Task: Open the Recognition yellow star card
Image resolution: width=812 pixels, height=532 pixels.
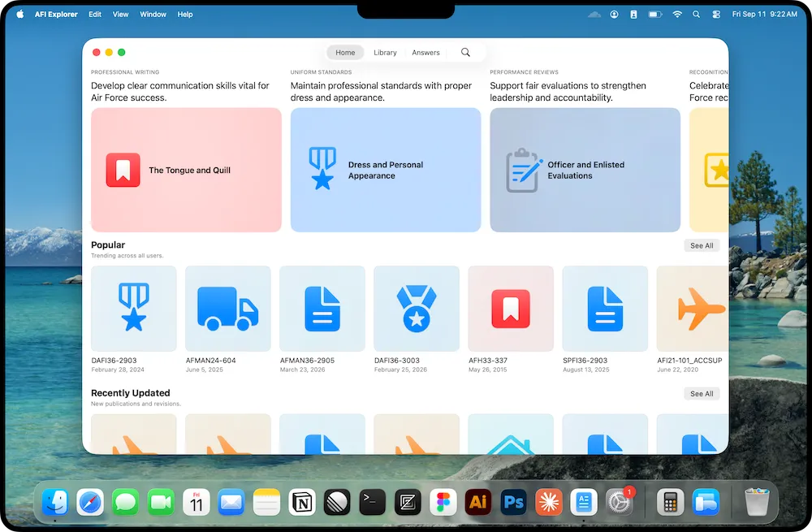Action: (x=709, y=170)
